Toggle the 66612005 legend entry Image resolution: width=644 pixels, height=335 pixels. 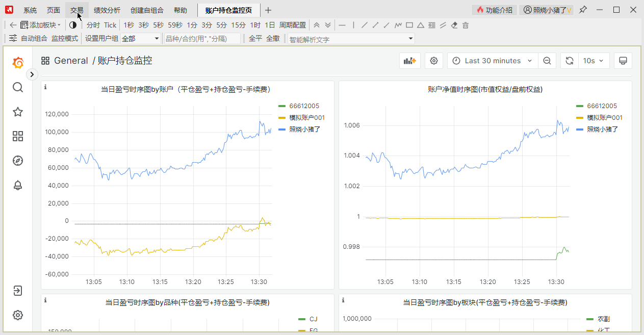coord(303,106)
